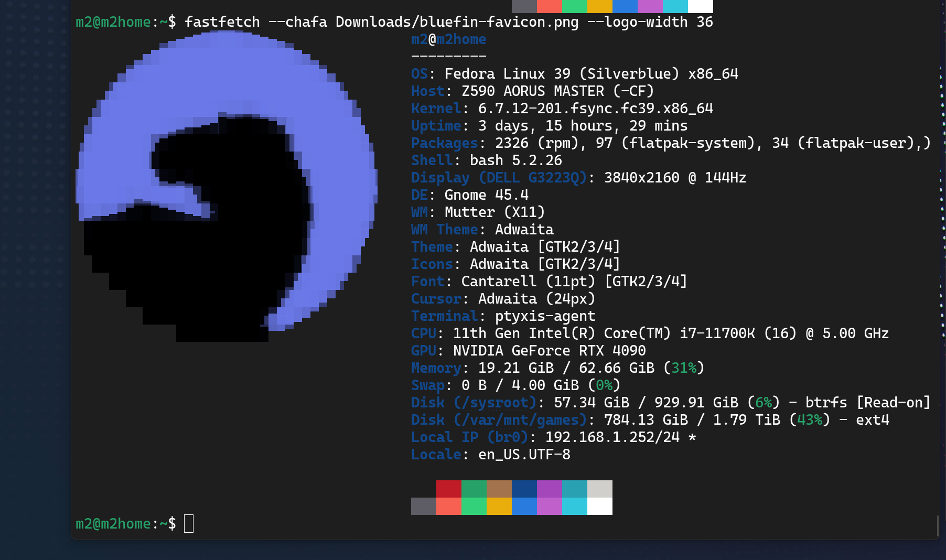Viewport: 946px width, 560px height.
Task: Pick the dark purple swatch in bottom palette
Action: click(x=550, y=489)
